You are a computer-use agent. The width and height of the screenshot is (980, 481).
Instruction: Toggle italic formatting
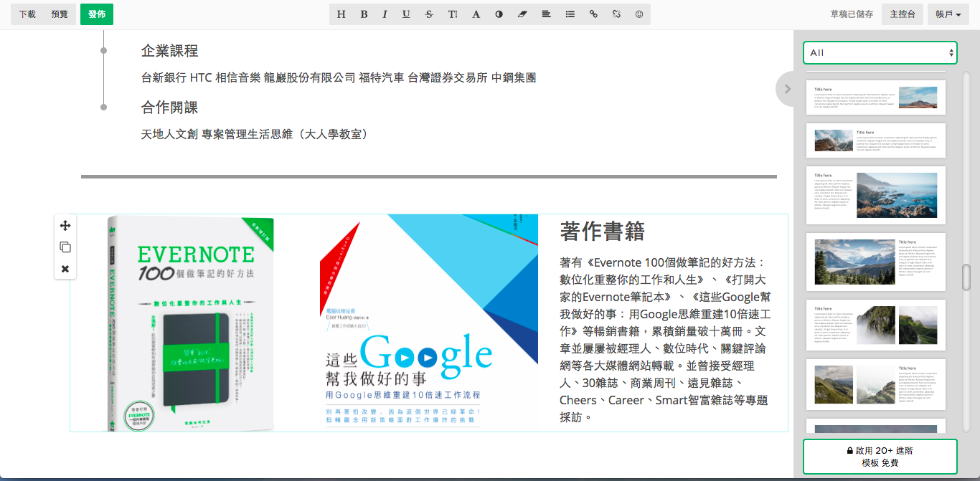tap(385, 14)
